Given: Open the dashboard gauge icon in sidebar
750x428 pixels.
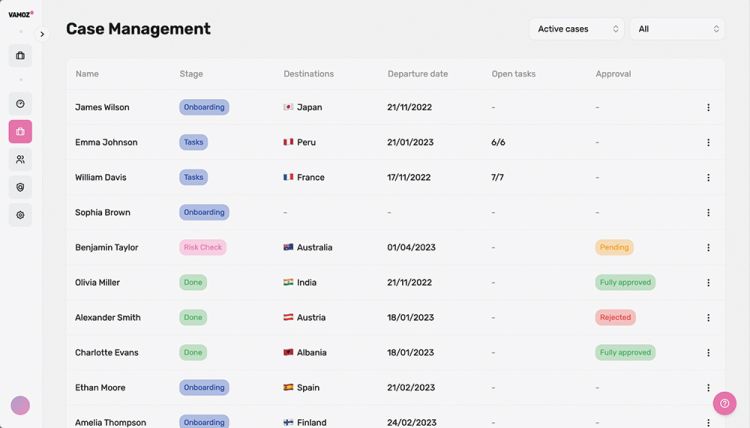Looking at the screenshot, I should coord(20,103).
